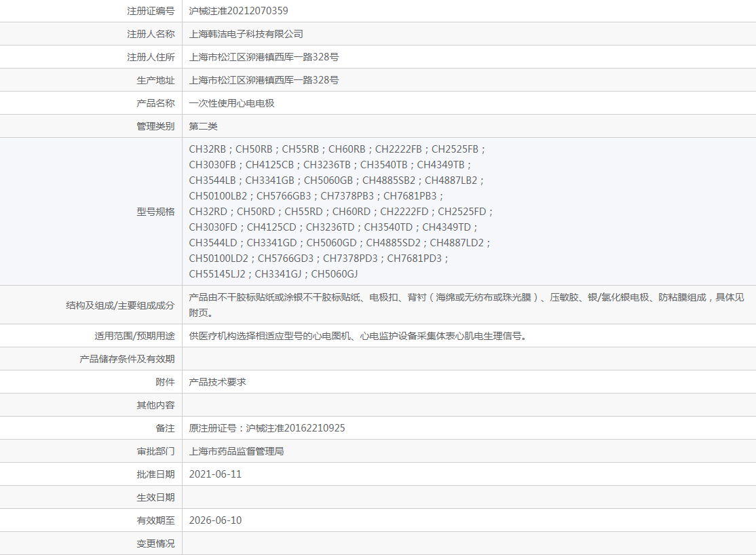Click the 产品储存条件及有效期 label
Image resolution: width=756 pixels, height=555 pixels.
(x=127, y=359)
